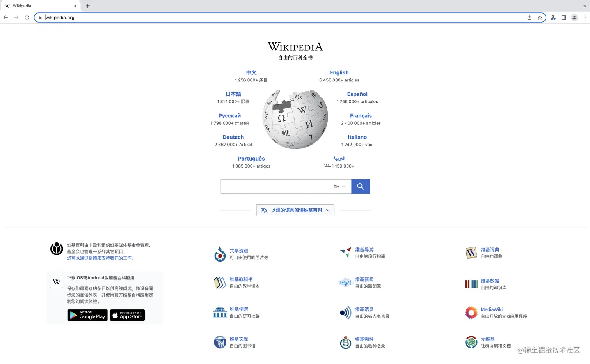The height and width of the screenshot is (364, 590).
Task: Open the Wikisource (维基文库) iceberg icon
Action: tap(220, 342)
